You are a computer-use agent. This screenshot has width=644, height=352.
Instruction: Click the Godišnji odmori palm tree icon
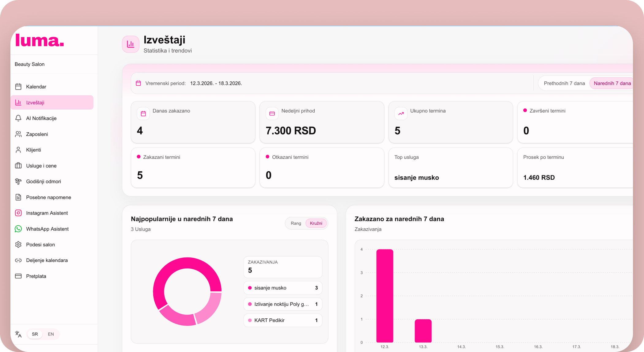[18, 182]
